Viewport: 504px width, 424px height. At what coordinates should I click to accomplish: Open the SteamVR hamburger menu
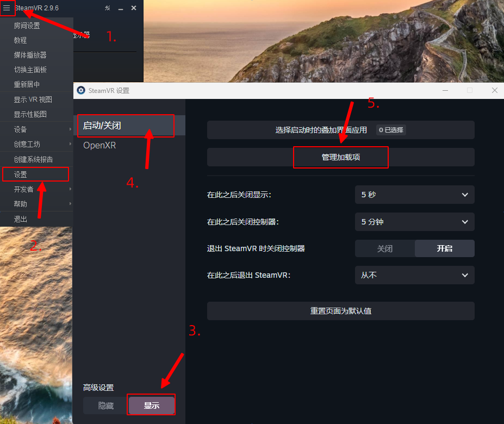tap(7, 8)
